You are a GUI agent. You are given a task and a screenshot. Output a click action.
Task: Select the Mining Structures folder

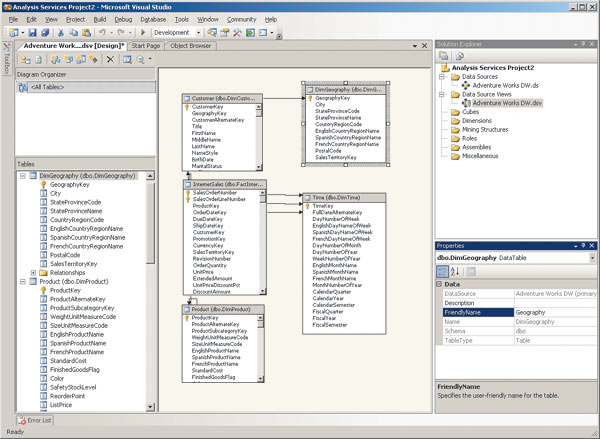(485, 129)
